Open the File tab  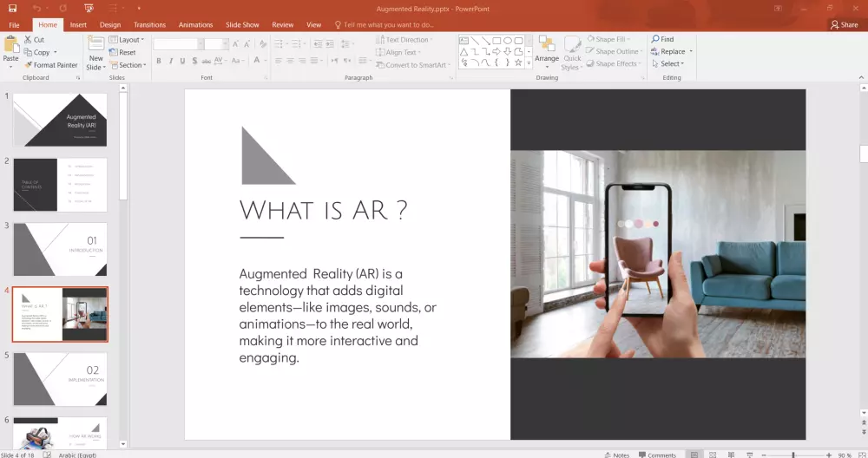[x=15, y=25]
